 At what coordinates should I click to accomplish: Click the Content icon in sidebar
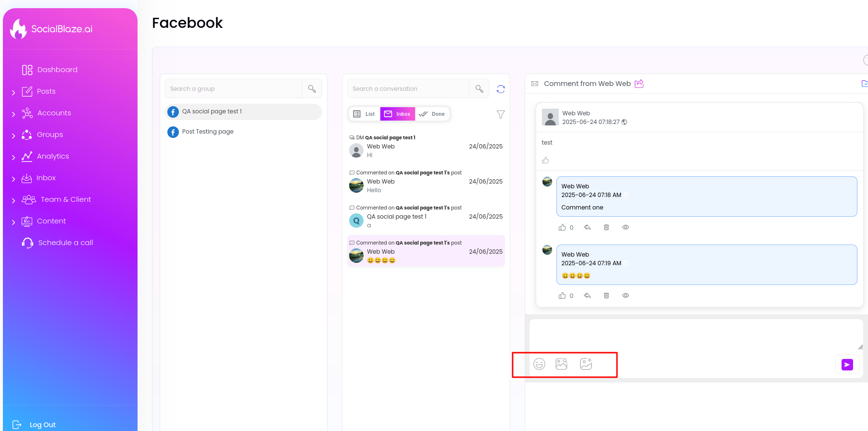[27, 221]
